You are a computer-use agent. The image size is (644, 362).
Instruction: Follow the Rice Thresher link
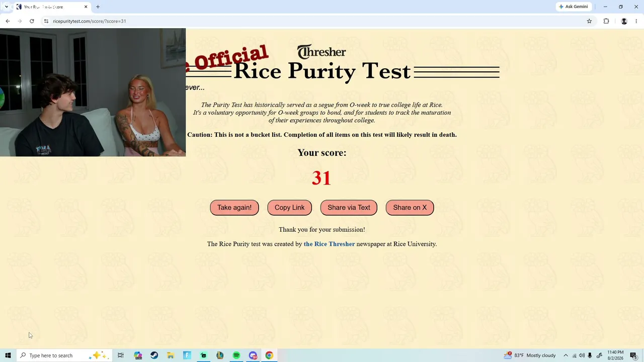click(x=329, y=244)
